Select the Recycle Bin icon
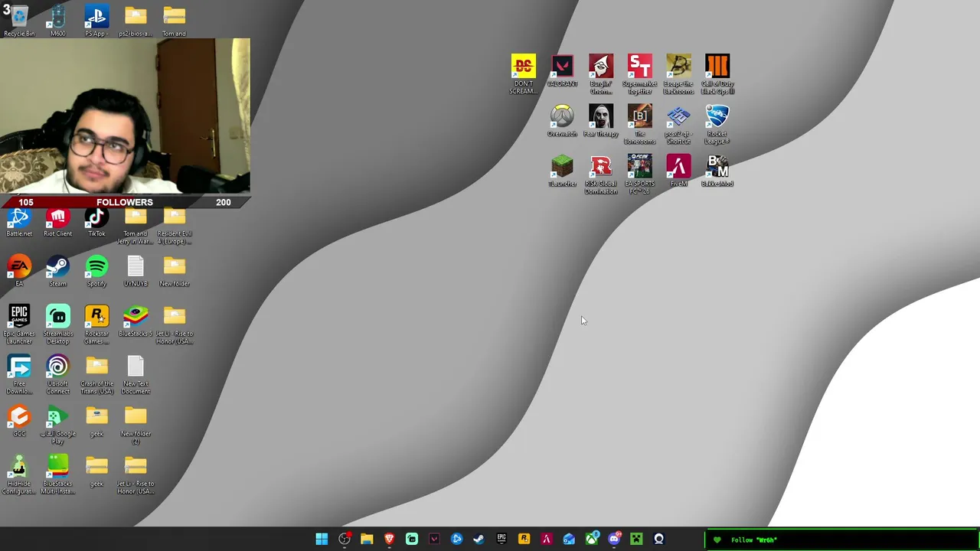 tap(19, 18)
